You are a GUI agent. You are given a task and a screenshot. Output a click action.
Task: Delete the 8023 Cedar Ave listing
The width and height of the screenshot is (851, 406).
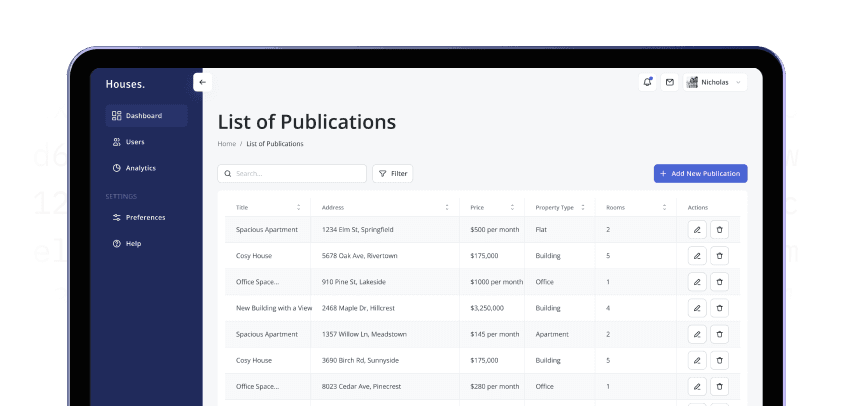[x=720, y=386]
